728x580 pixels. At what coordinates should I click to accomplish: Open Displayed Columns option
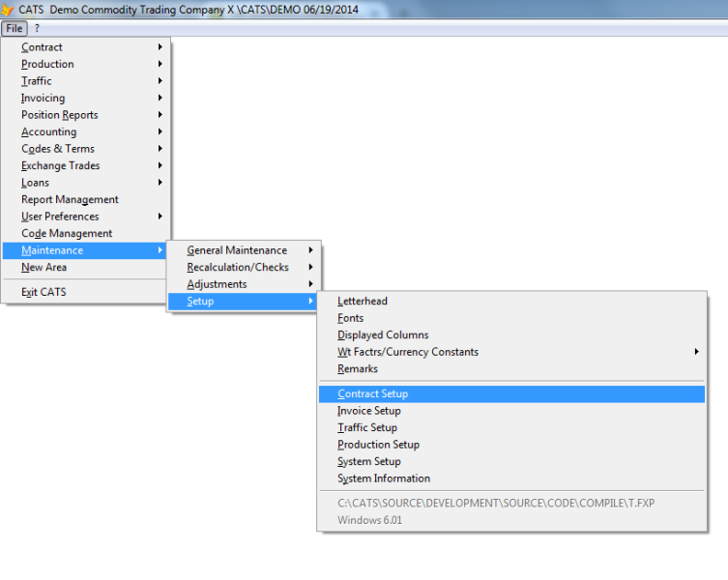tap(511, 334)
